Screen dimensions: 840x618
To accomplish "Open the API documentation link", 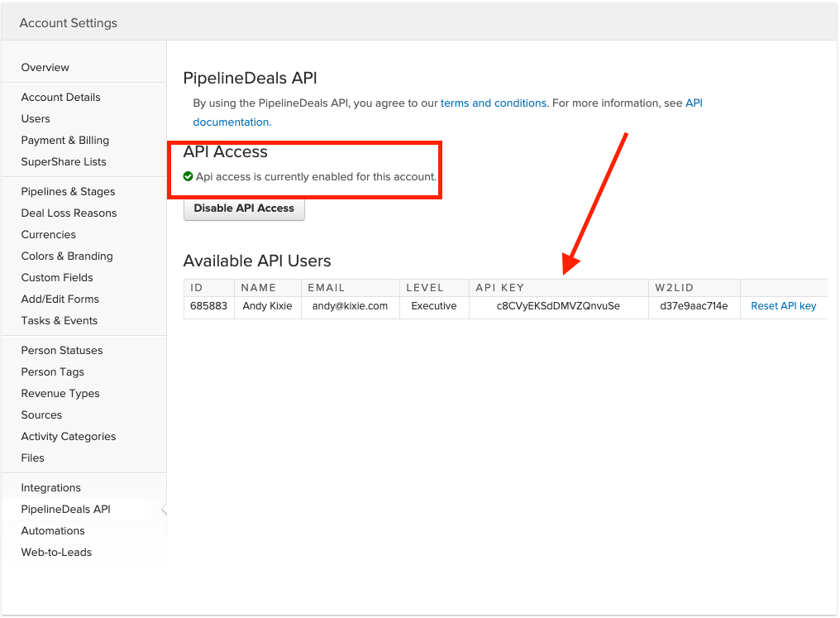I will click(232, 122).
